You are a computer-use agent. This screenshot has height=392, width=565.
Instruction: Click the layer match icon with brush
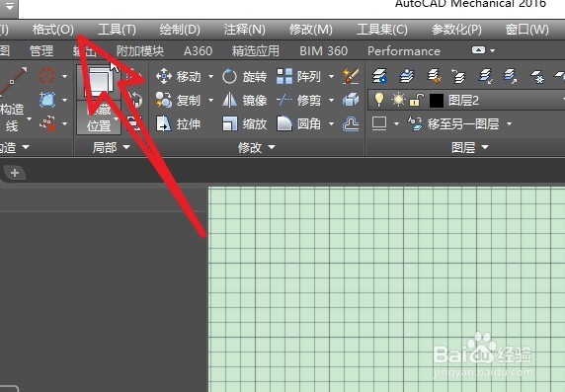pos(435,76)
